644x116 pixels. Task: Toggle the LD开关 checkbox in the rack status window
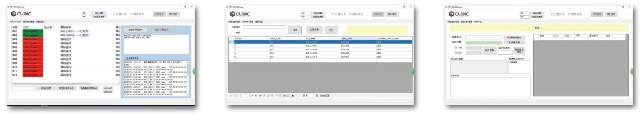114,14
